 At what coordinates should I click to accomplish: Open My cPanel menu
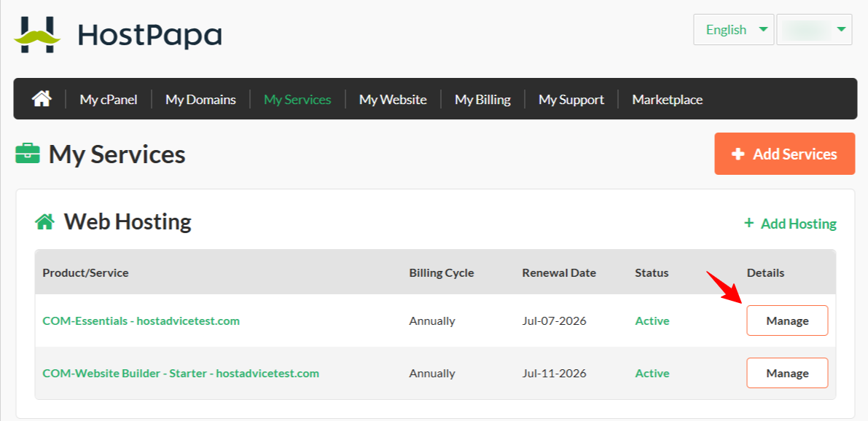(108, 100)
